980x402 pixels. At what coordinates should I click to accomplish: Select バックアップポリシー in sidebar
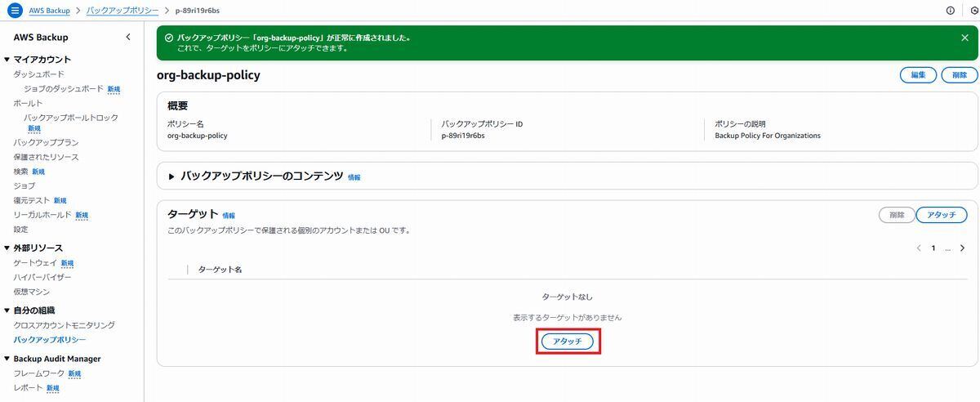(x=50, y=340)
